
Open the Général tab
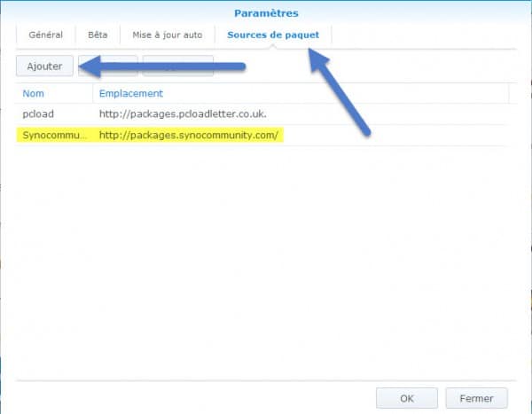pos(44,35)
